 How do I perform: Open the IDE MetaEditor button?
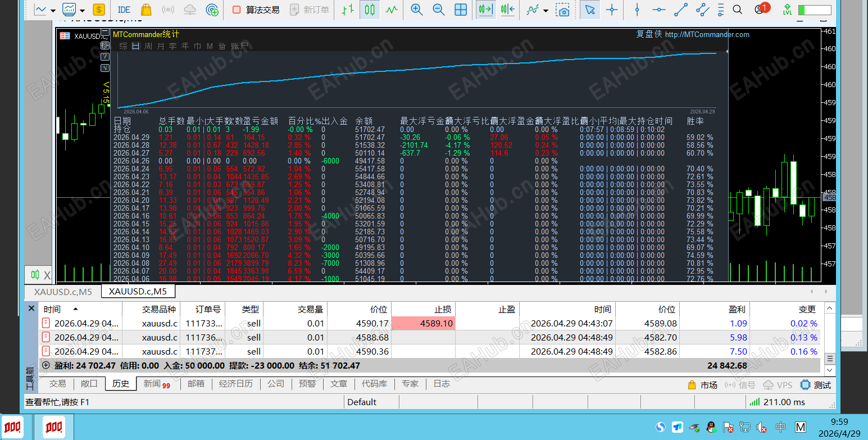tap(124, 10)
